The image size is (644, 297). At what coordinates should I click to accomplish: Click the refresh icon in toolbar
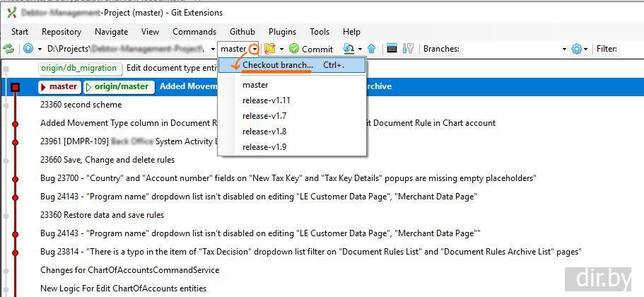point(8,49)
